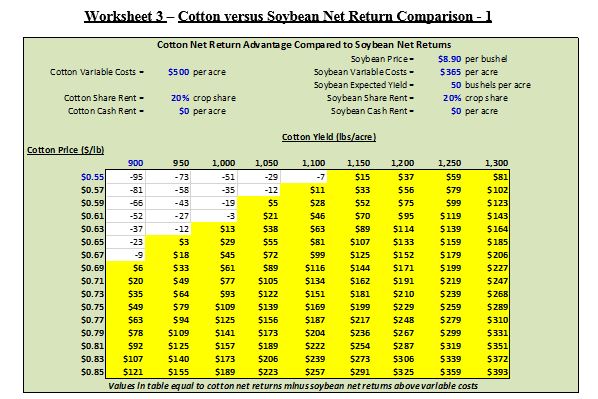598x399 pixels.
Task: Click the $365 soybean variable costs value
Action: click(x=450, y=72)
